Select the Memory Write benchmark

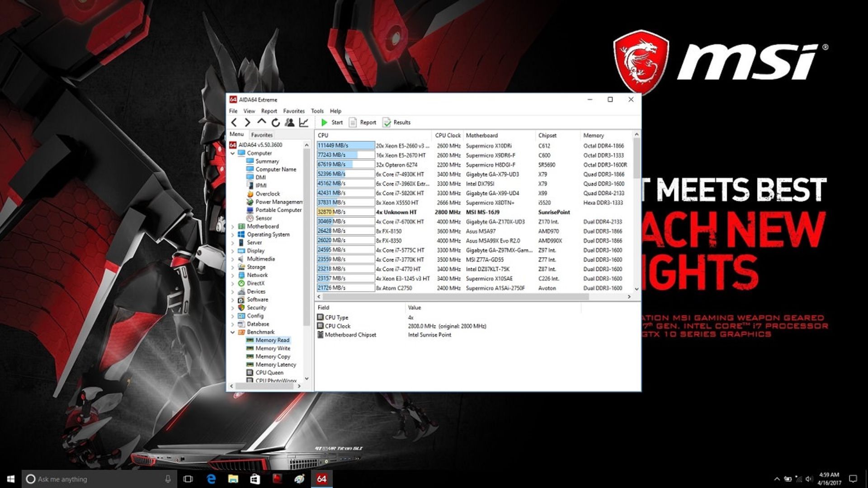pyautogui.click(x=273, y=348)
